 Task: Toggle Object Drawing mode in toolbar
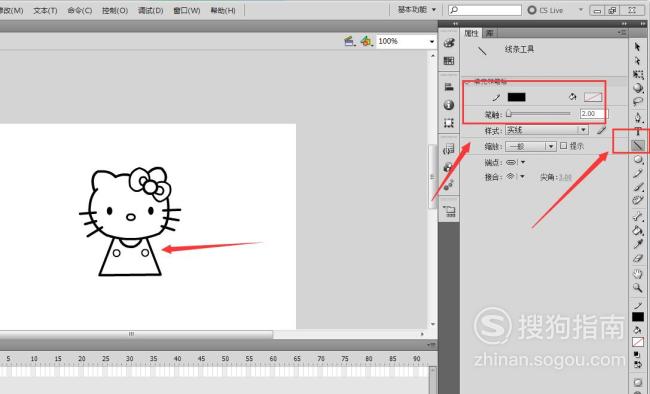coord(638,382)
